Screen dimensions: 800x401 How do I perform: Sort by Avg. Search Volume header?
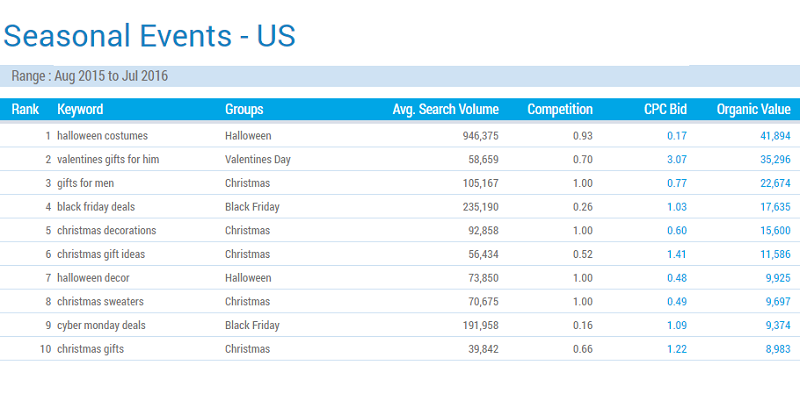[x=445, y=109]
